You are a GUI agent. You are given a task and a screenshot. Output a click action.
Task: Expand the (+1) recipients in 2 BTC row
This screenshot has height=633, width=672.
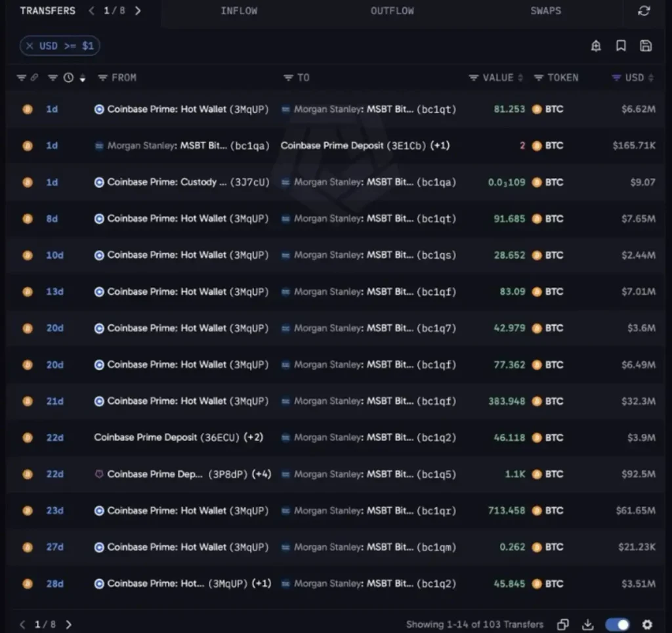point(440,146)
